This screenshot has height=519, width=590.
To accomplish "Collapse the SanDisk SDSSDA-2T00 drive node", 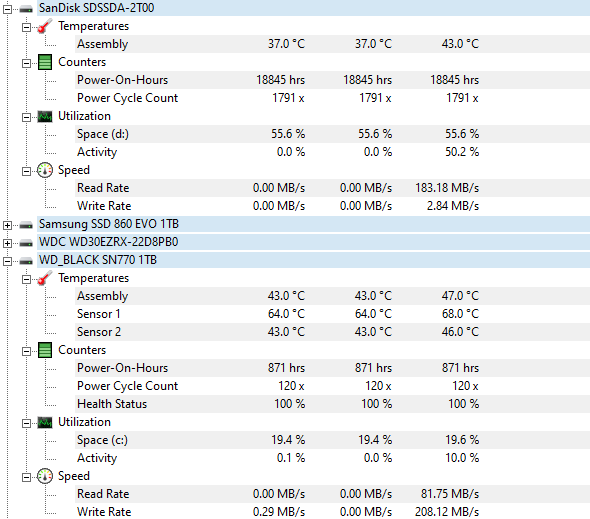I will pos(7,9).
